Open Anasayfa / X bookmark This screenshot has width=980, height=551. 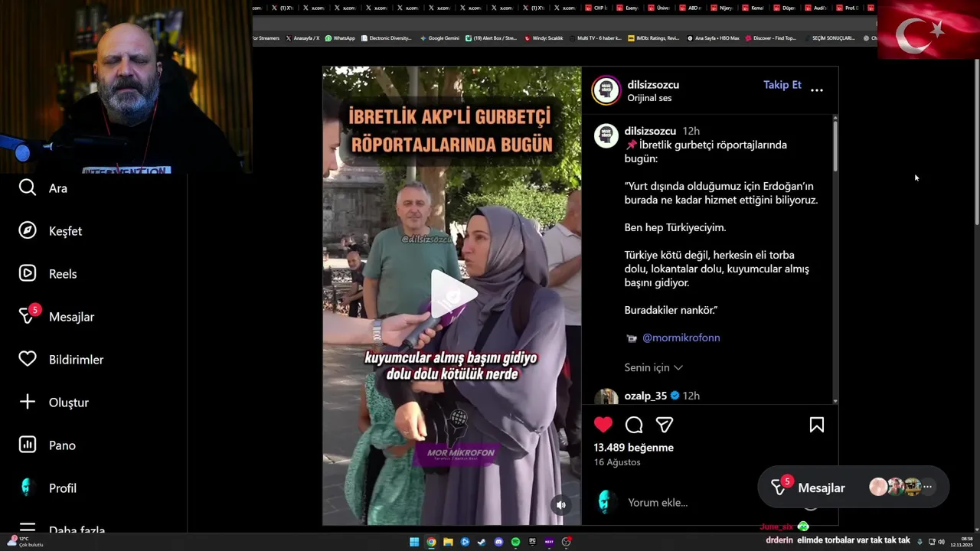tap(302, 38)
